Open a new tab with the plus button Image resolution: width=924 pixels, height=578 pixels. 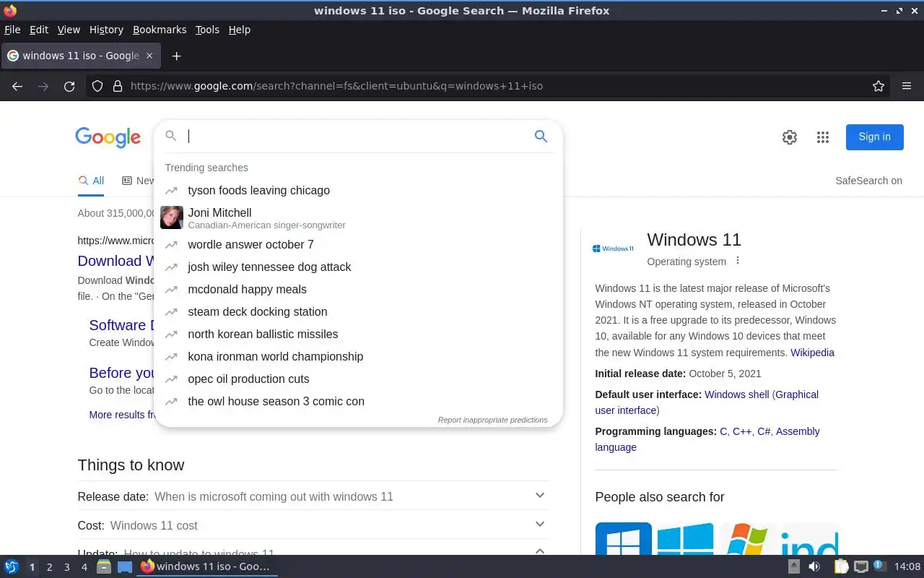(176, 56)
